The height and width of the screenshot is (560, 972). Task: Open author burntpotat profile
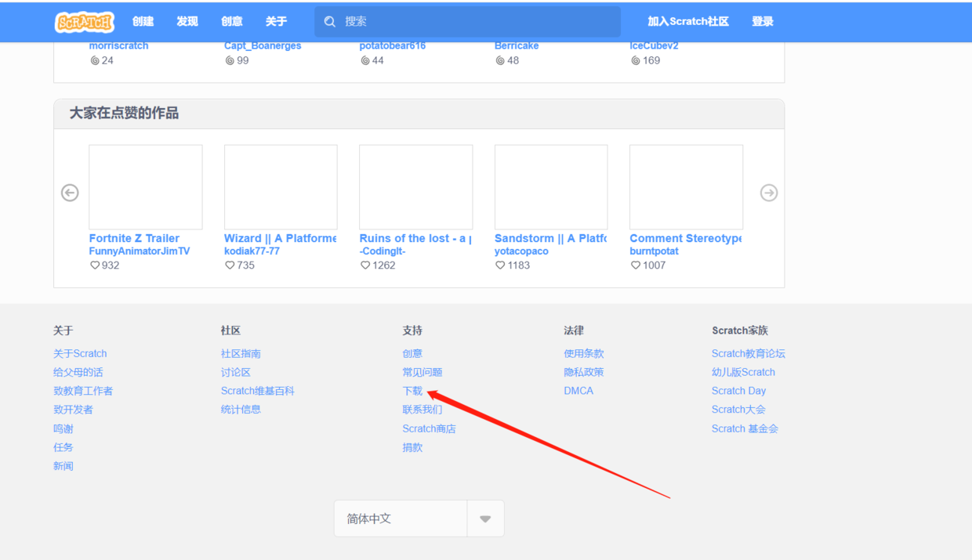[655, 251]
